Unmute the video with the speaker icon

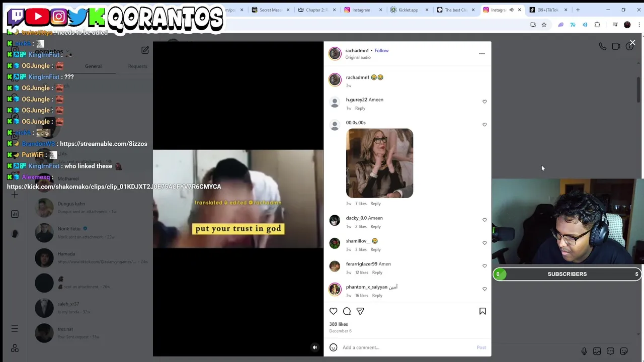[315, 347]
